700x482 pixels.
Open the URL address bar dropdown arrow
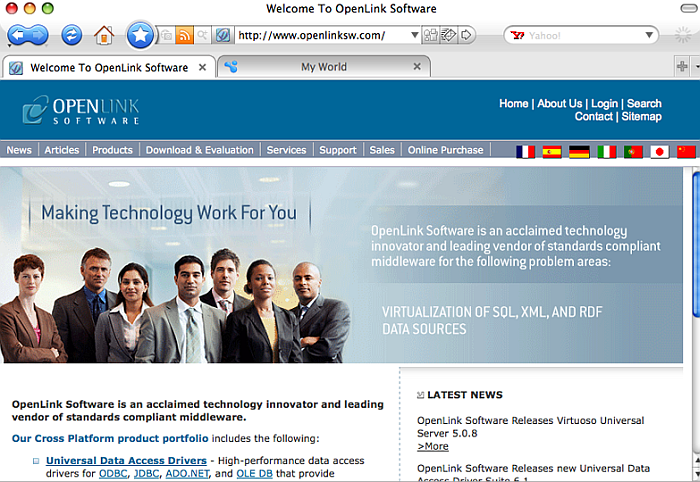pyautogui.click(x=413, y=36)
